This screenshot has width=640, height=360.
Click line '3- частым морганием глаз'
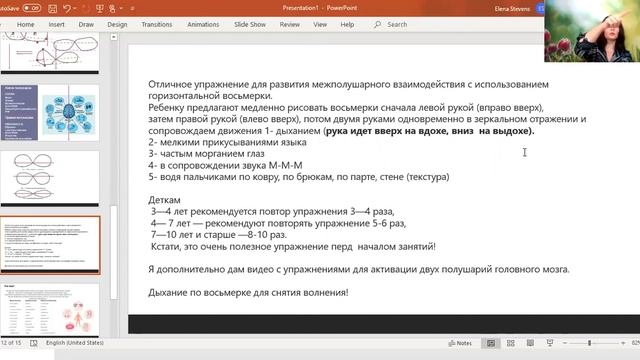pos(206,154)
